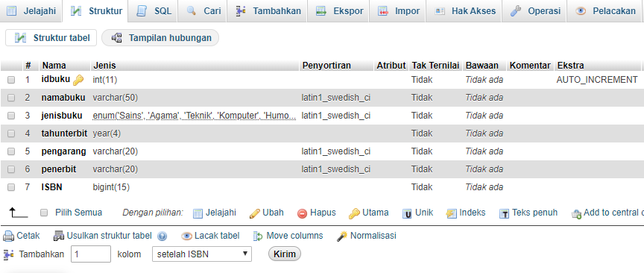Click the Utama key icon
The width and height of the screenshot is (644, 273).
pos(354,213)
